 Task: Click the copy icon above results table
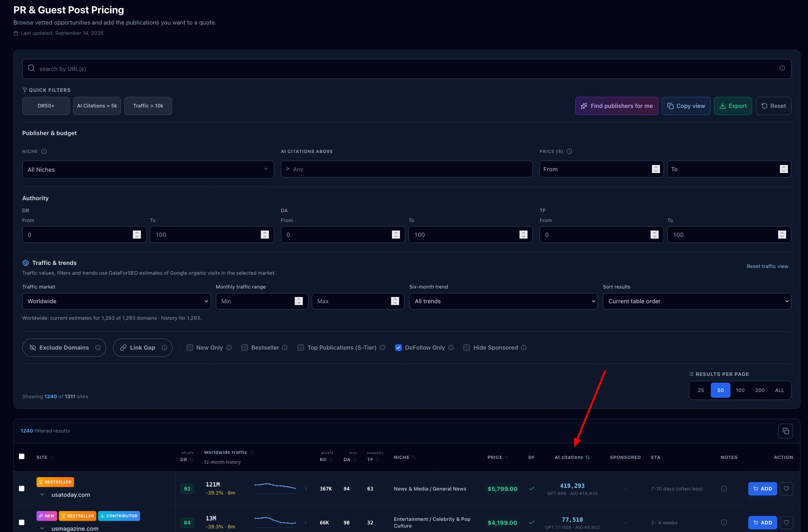click(786, 431)
